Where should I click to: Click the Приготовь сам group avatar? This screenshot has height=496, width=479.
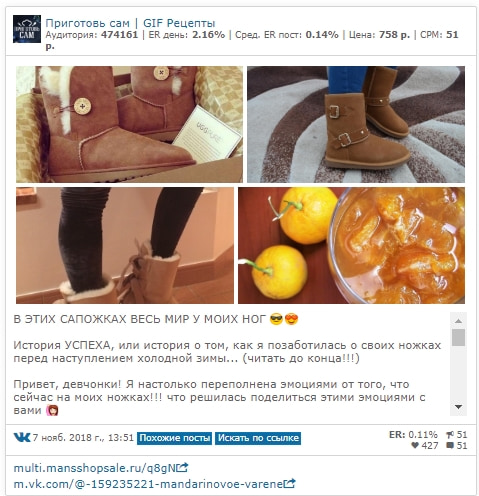(27, 29)
